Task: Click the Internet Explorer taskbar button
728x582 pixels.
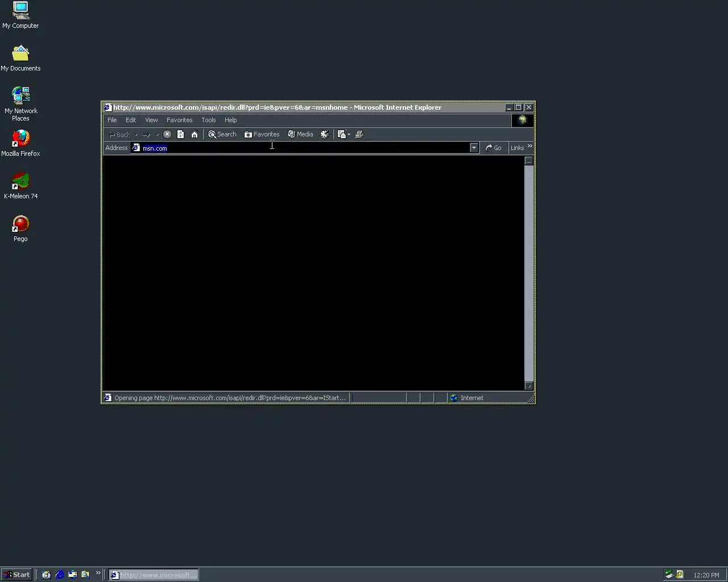Action: (x=154, y=575)
